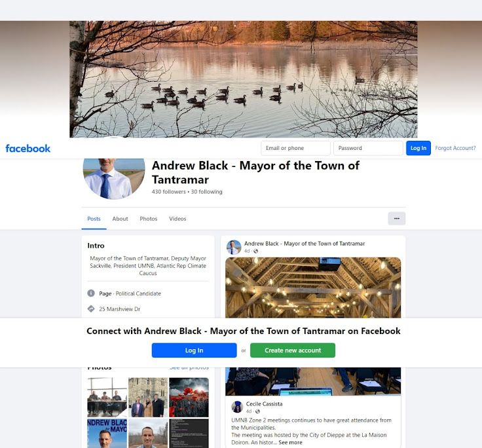
Task: Open the large profile picture of Andrew Black
Action: [x=114, y=179]
